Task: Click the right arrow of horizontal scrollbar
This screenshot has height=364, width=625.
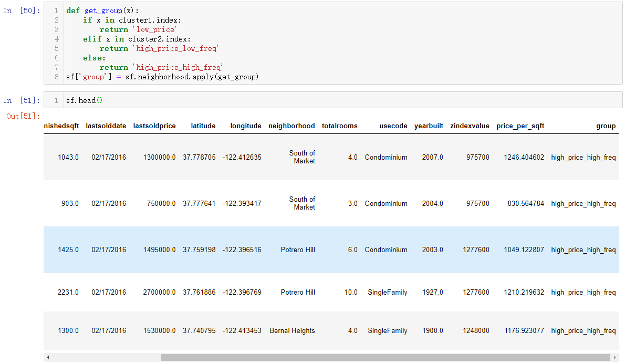Action: 615,358
